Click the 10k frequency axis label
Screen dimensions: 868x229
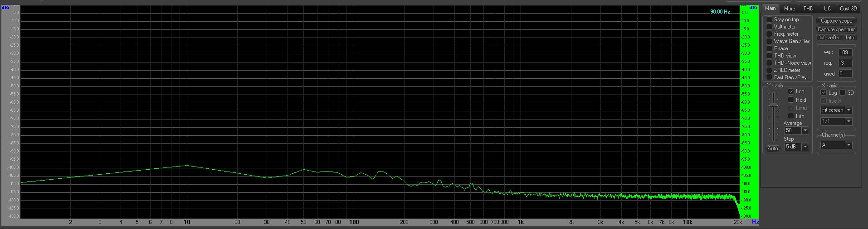click(688, 222)
